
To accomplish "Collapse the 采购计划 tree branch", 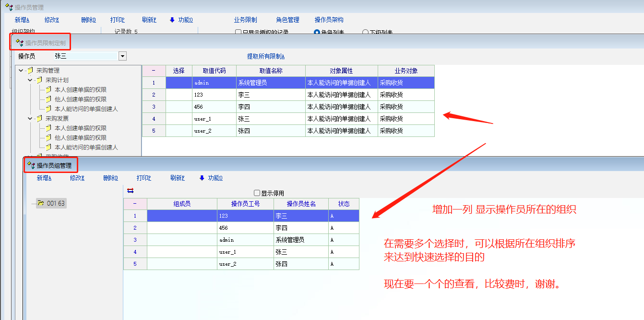I will click(x=30, y=80).
